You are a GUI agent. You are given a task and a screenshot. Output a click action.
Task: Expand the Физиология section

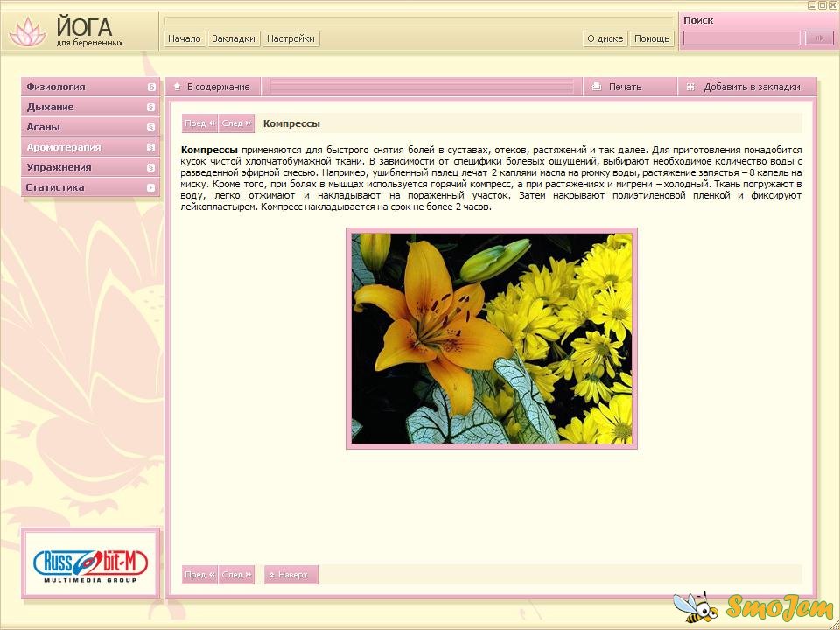tap(90, 87)
